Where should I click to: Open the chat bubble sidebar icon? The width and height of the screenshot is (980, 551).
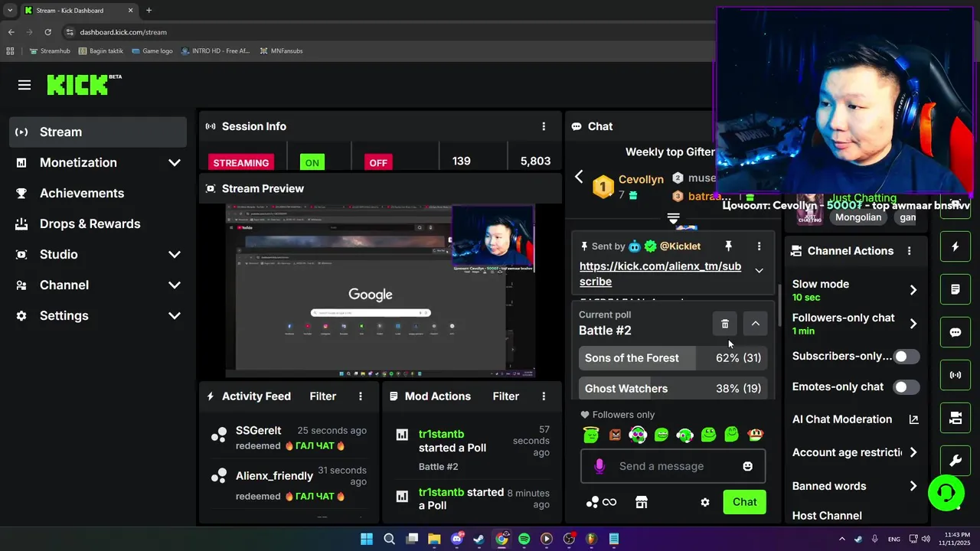coord(955,332)
